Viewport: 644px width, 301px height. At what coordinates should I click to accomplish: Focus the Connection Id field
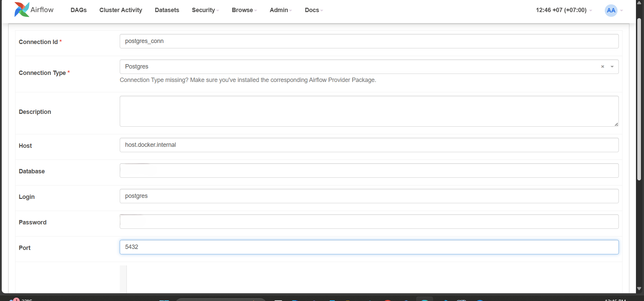tap(369, 41)
